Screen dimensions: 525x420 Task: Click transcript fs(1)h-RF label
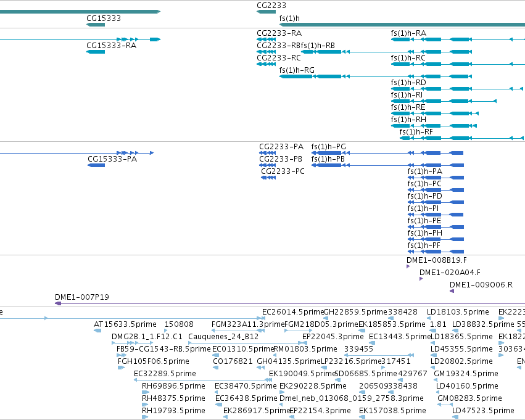[416, 132]
